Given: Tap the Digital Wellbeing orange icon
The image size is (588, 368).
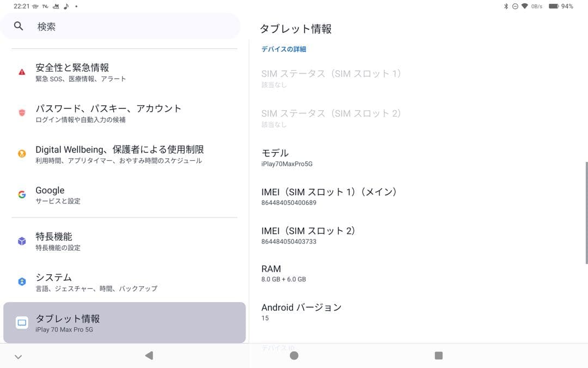Looking at the screenshot, I should pos(22,154).
